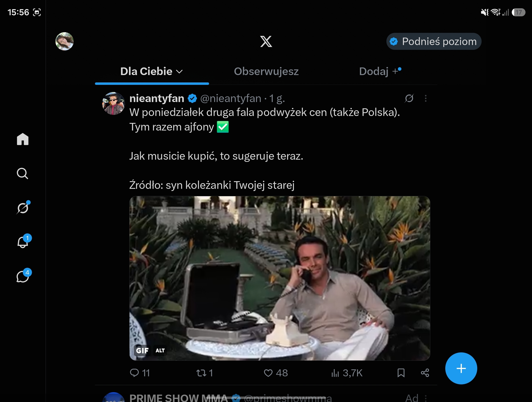532x402 pixels.
Task: Bookmark the nieantyfan post
Action: (x=401, y=373)
